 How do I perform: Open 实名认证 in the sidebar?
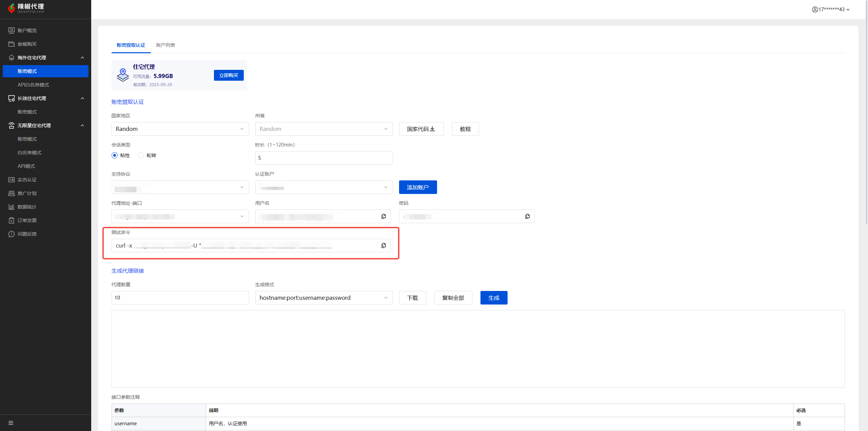[27, 180]
